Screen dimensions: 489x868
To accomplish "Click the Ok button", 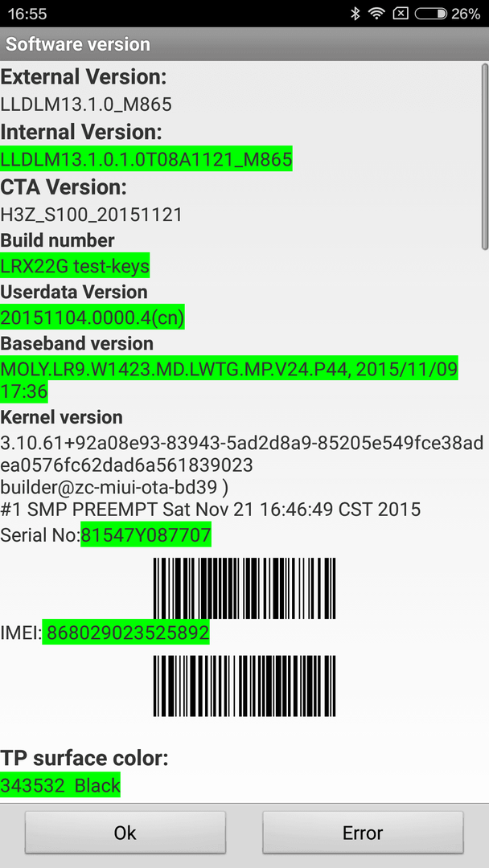I will click(x=125, y=833).
